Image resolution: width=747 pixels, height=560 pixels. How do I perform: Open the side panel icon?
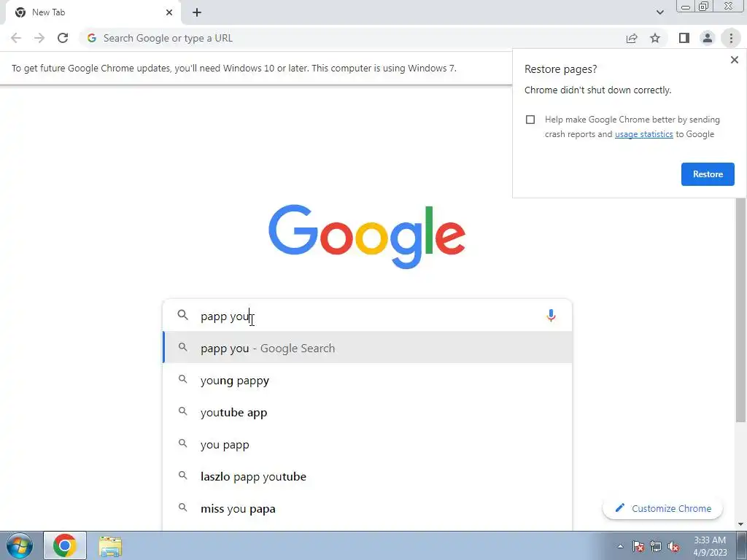(x=684, y=38)
